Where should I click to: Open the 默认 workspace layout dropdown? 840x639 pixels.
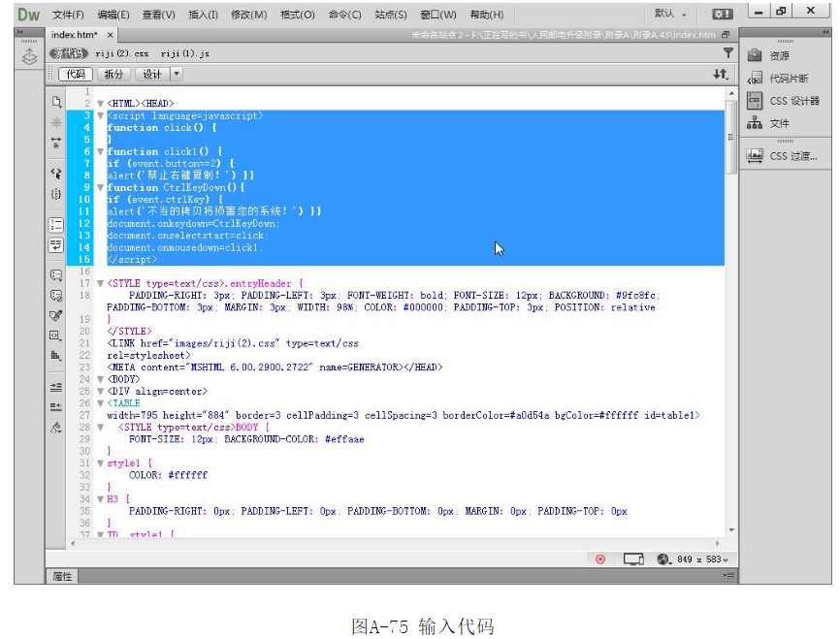pos(671,15)
